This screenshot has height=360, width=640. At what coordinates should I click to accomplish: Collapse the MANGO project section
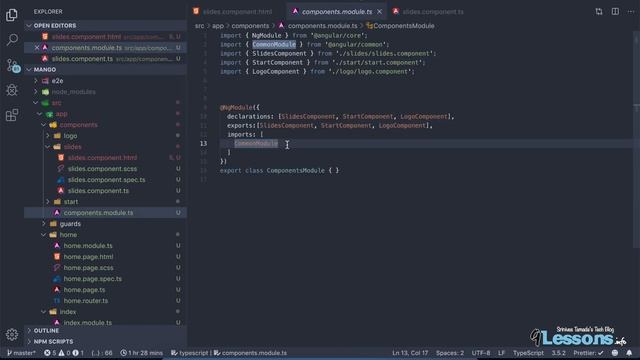(105, 69)
